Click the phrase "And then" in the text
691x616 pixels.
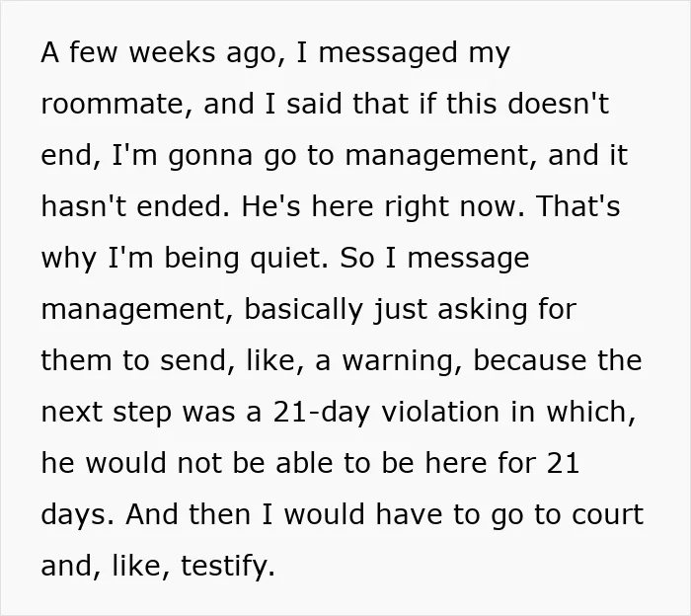click(189, 514)
